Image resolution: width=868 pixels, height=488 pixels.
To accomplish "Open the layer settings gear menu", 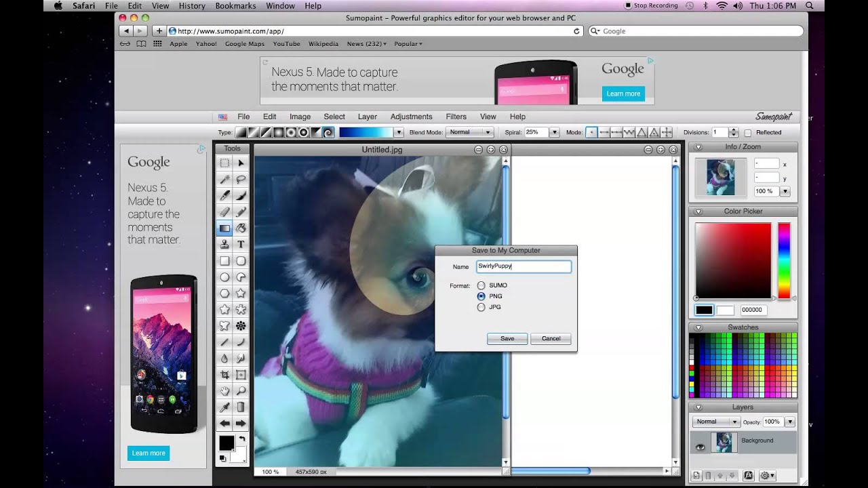I will (x=768, y=476).
